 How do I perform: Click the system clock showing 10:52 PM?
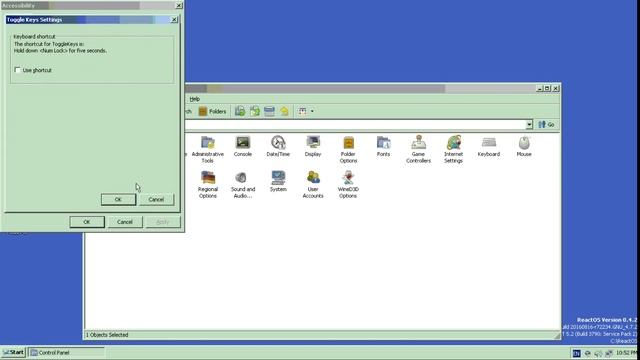pyautogui.click(x=626, y=353)
